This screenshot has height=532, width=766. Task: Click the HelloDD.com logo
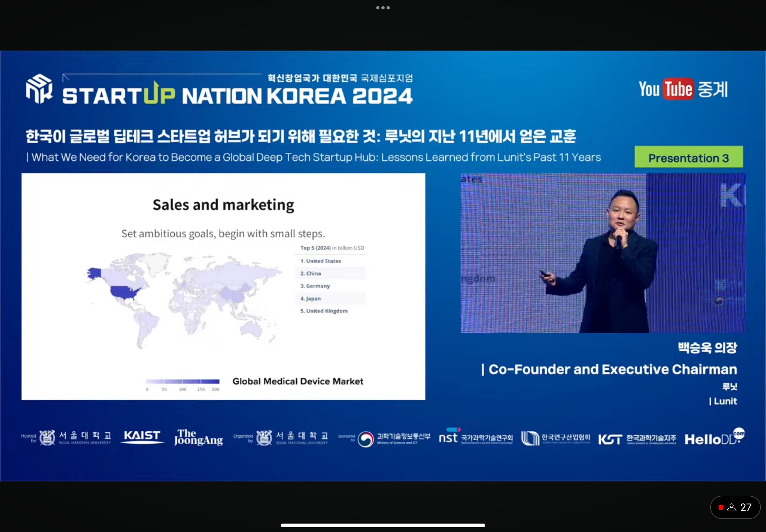715,437
